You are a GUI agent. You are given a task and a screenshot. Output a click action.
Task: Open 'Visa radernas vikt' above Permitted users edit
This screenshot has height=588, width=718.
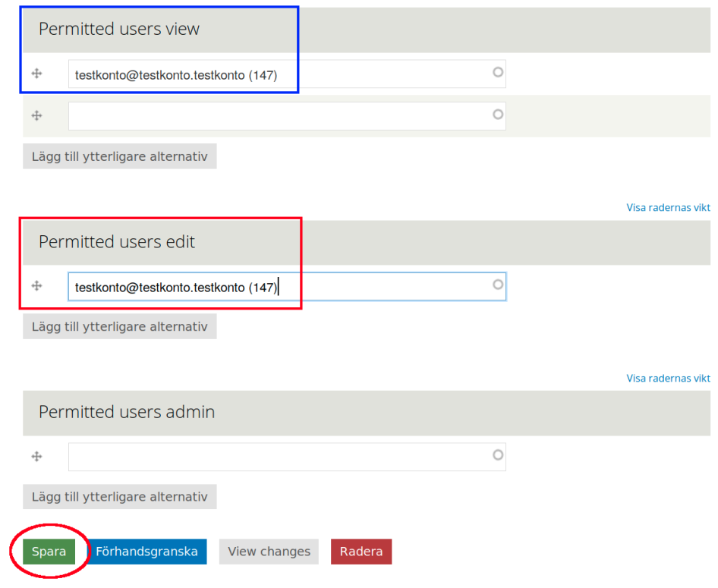pyautogui.click(x=668, y=208)
